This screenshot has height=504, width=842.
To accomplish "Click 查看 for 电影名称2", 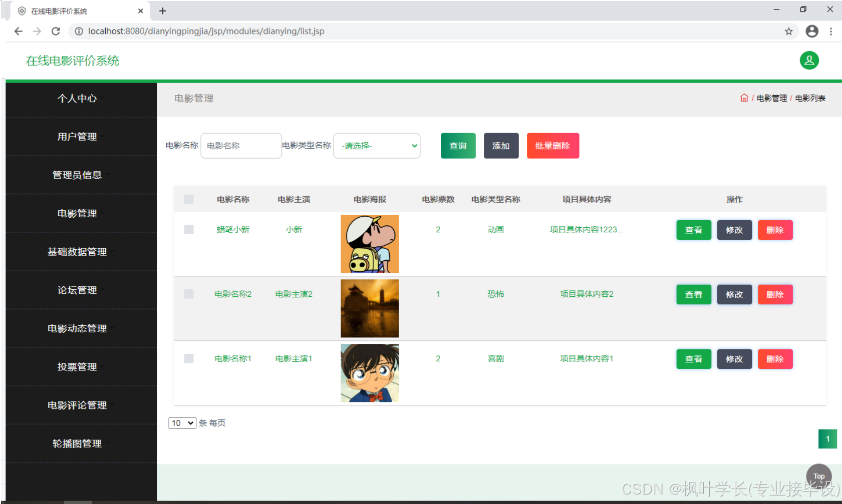I will [694, 295].
